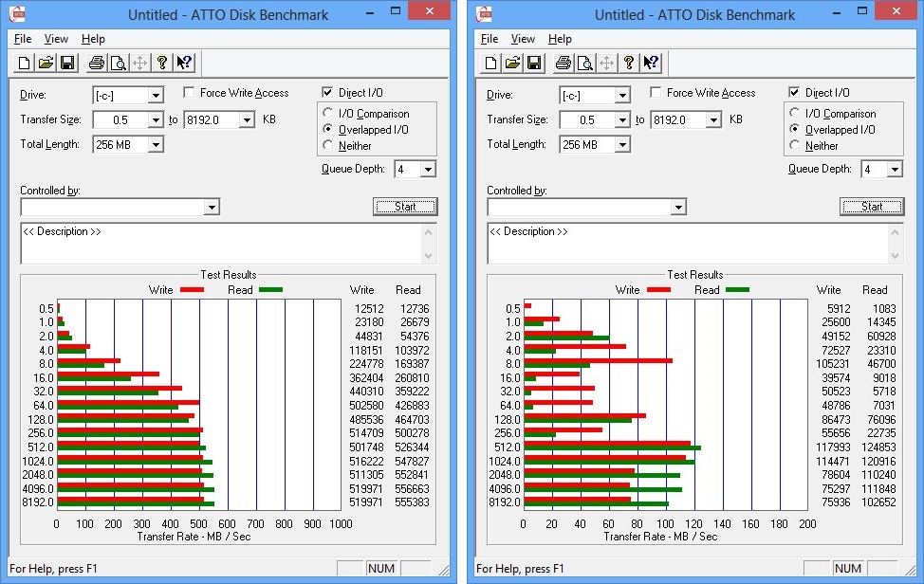Open the Queue Depth dropdown in right window
Viewport: 924px width, 584px height.
(x=895, y=170)
